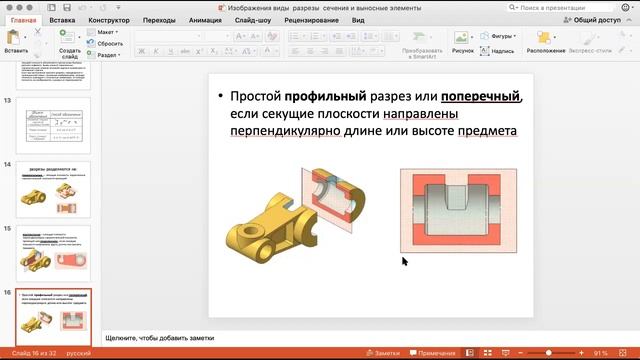Open the quick access toolbar customize arrow
640x360 pixels.
click(x=118, y=8)
